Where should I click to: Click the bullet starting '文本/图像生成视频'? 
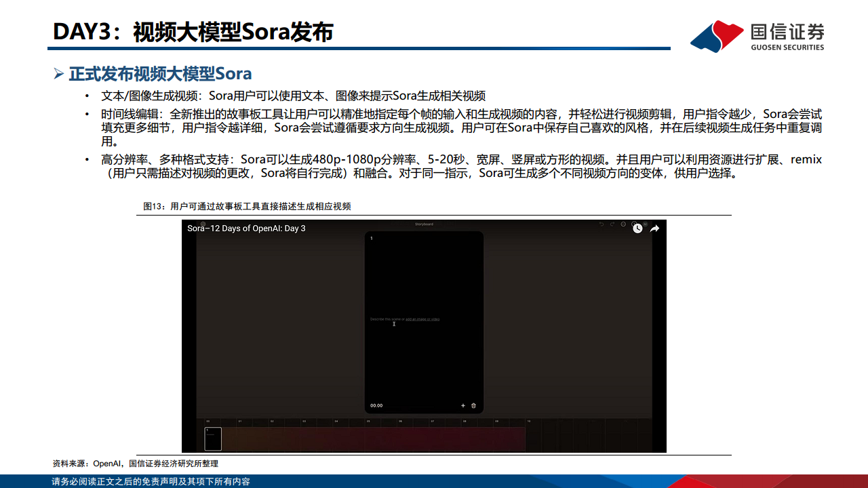(x=293, y=96)
